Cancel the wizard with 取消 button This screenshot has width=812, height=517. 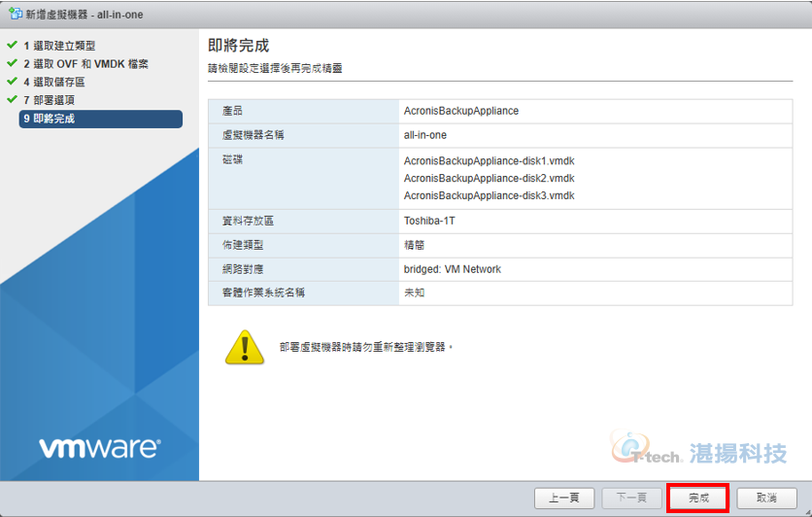coord(766,499)
